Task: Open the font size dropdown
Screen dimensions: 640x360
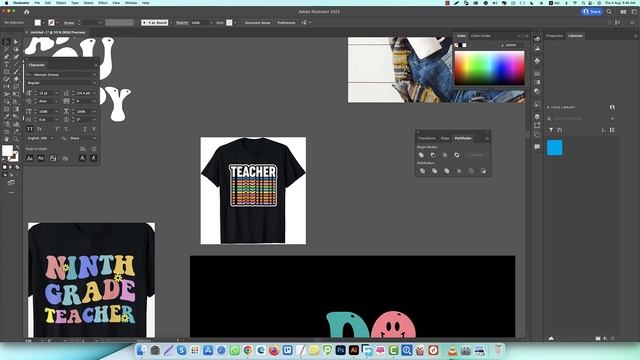Action: tap(57, 93)
